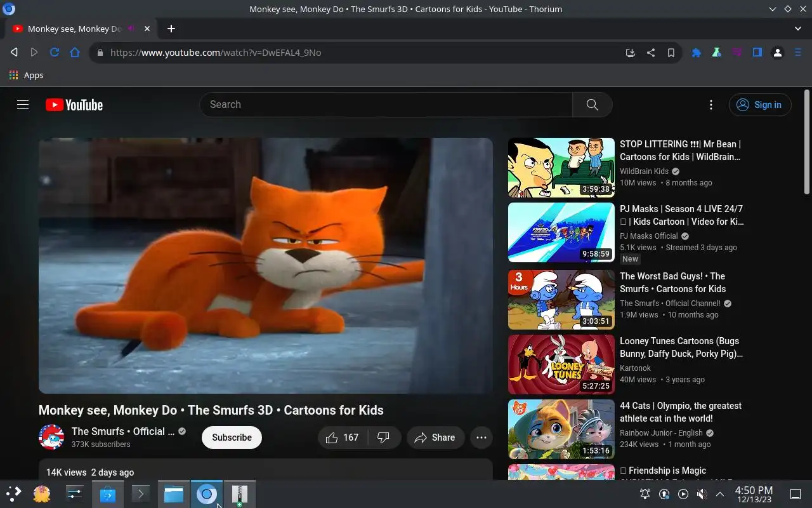812x508 pixels.
Task: Subscribe to The Smurfs channel
Action: click(x=232, y=438)
